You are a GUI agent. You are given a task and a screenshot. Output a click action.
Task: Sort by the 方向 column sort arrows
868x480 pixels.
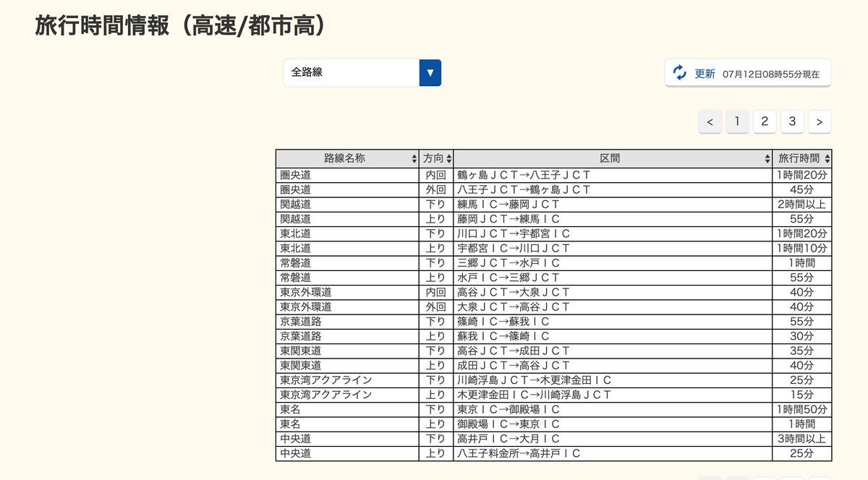point(448,158)
